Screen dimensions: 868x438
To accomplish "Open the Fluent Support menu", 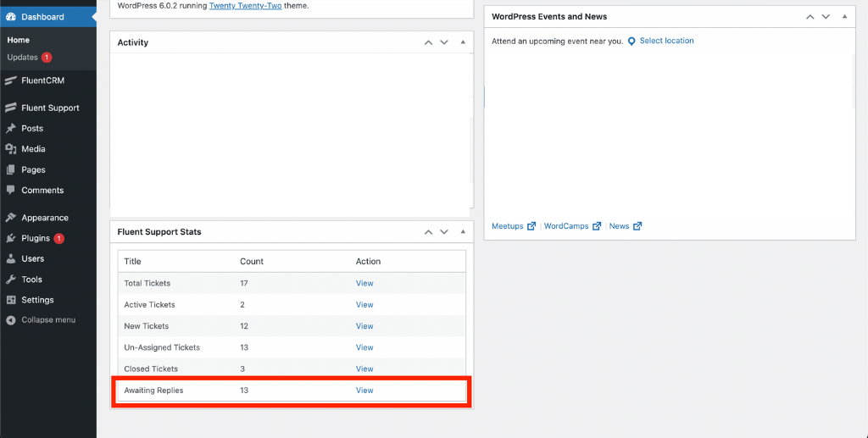I will click(48, 108).
